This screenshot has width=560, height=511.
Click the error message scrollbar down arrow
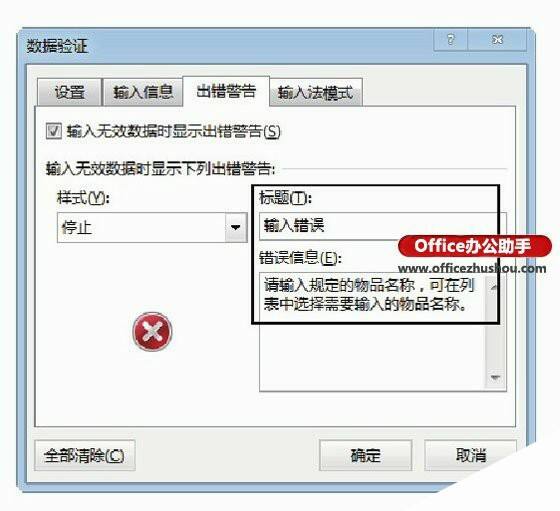[495, 377]
